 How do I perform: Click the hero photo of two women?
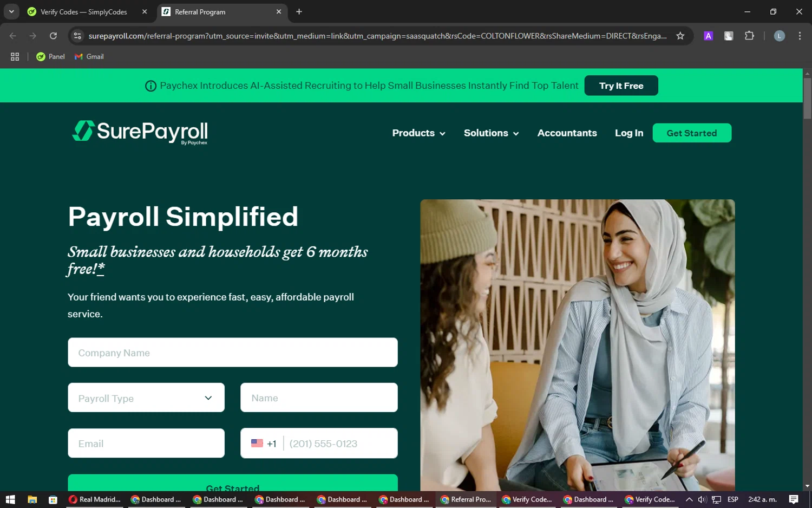click(578, 345)
